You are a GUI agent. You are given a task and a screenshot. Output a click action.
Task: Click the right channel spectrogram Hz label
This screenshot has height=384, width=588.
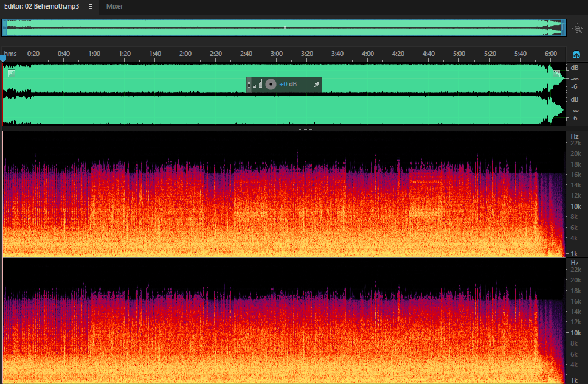coord(575,263)
